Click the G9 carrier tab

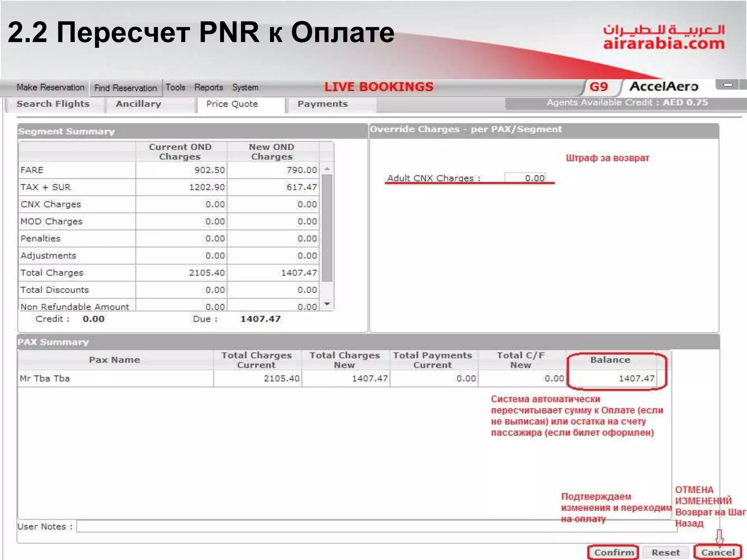pyautogui.click(x=599, y=87)
